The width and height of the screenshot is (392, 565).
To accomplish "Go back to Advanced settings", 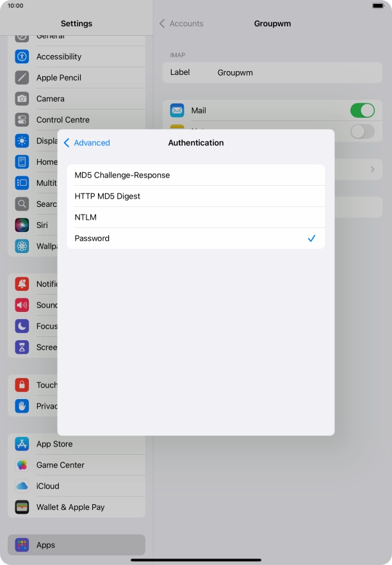I will 86,143.
